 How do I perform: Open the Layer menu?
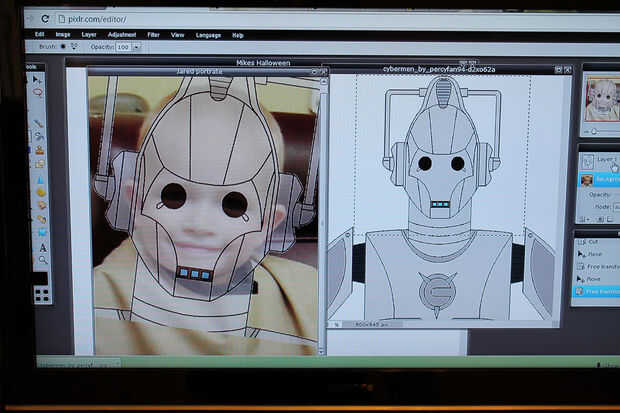[x=89, y=35]
